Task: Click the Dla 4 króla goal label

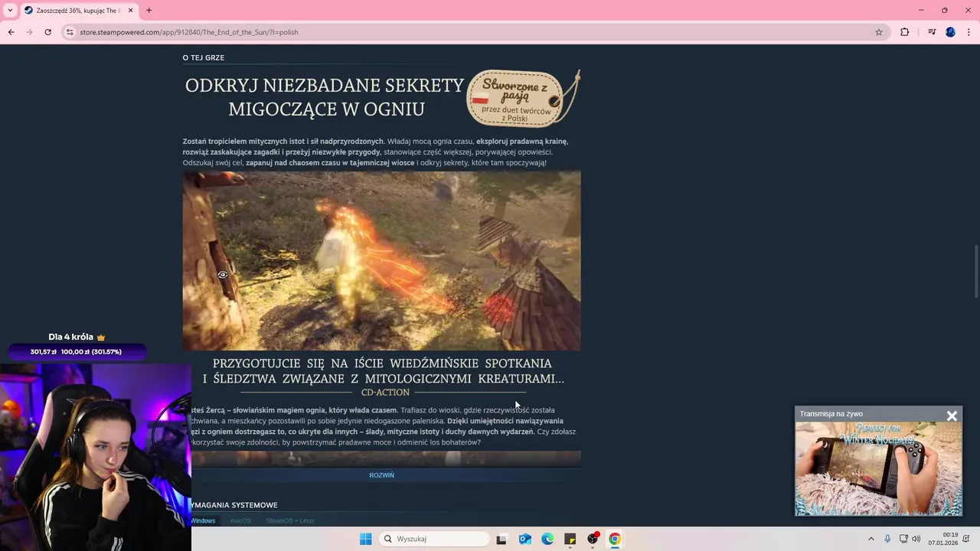Action: pos(76,337)
